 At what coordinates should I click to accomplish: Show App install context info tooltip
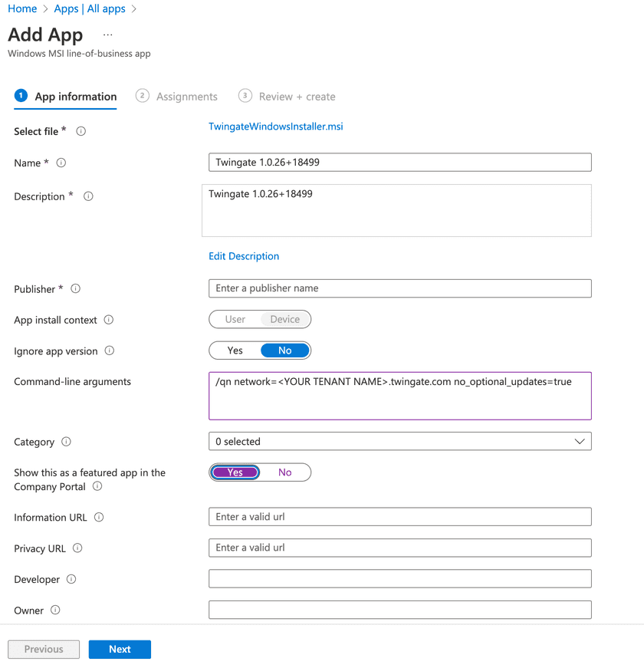(109, 320)
